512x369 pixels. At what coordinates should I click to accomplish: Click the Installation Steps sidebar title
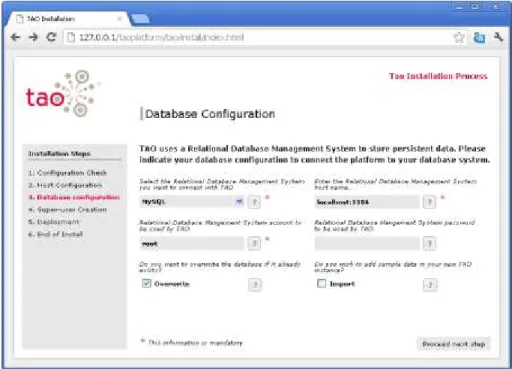[59, 154]
